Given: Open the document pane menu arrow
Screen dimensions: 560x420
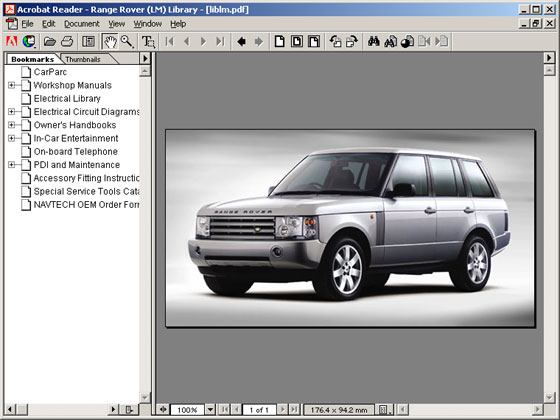Looking at the screenshot, I should point(549,58).
